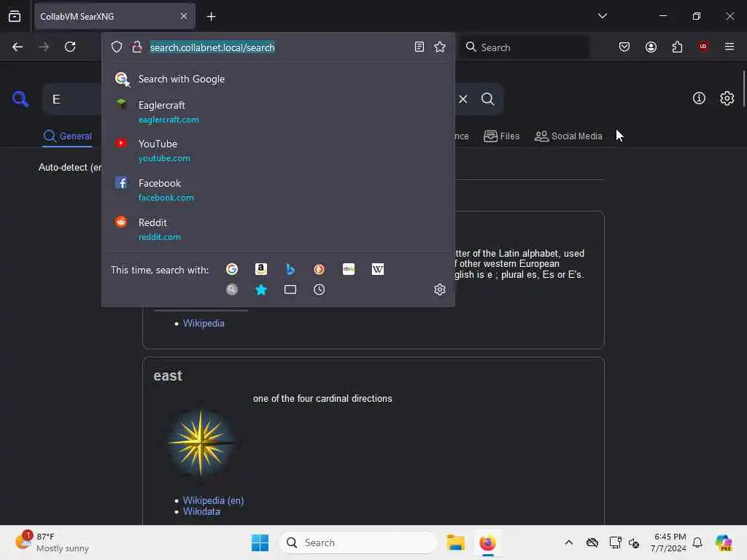The width and height of the screenshot is (747, 560).
Task: Go back to the previous page
Action: click(18, 47)
